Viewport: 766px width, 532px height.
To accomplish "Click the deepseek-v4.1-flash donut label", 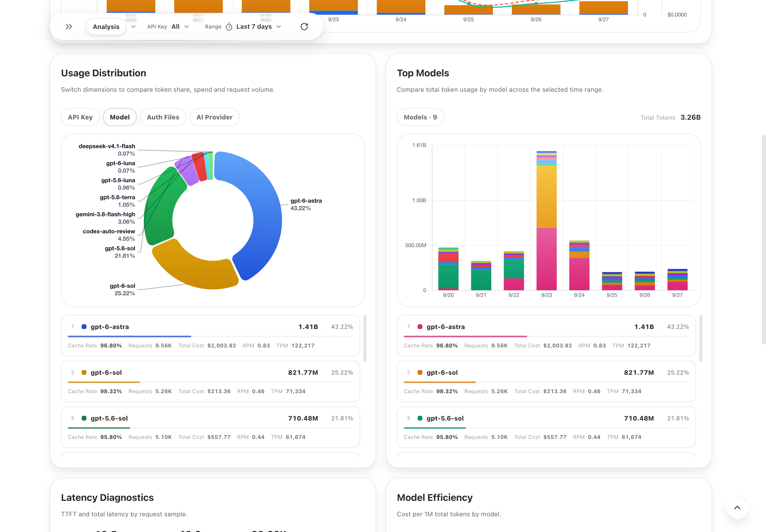I will coord(107,150).
